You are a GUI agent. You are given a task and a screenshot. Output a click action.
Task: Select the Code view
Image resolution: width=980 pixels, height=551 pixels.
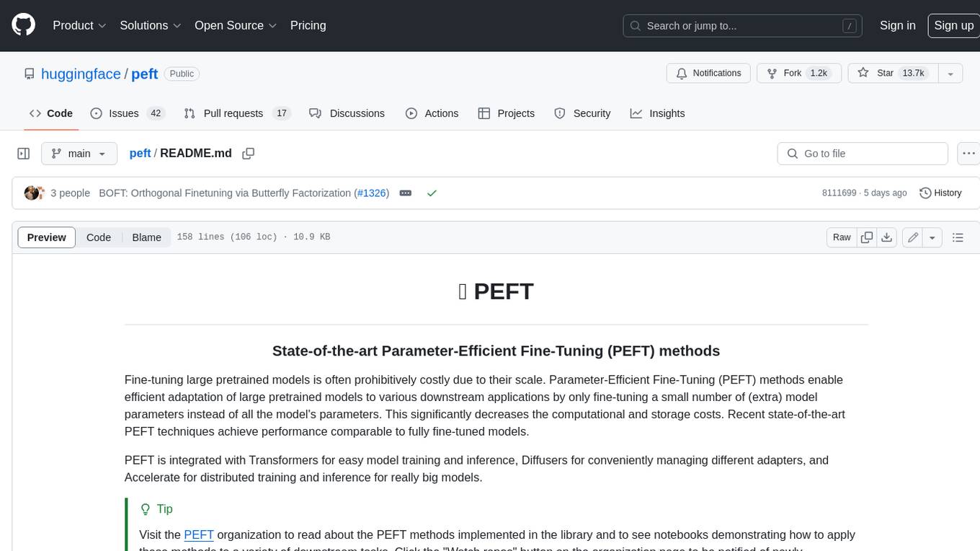pos(99,237)
